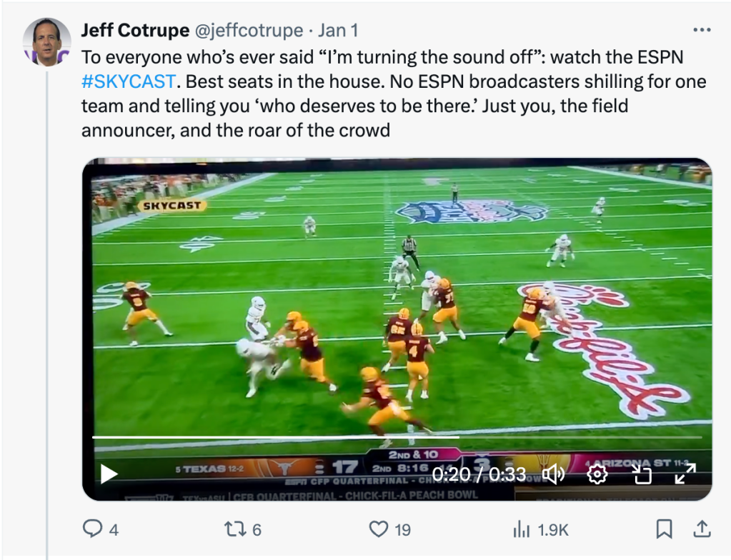Open video settings gear
This screenshot has height=560, width=731.
598,474
